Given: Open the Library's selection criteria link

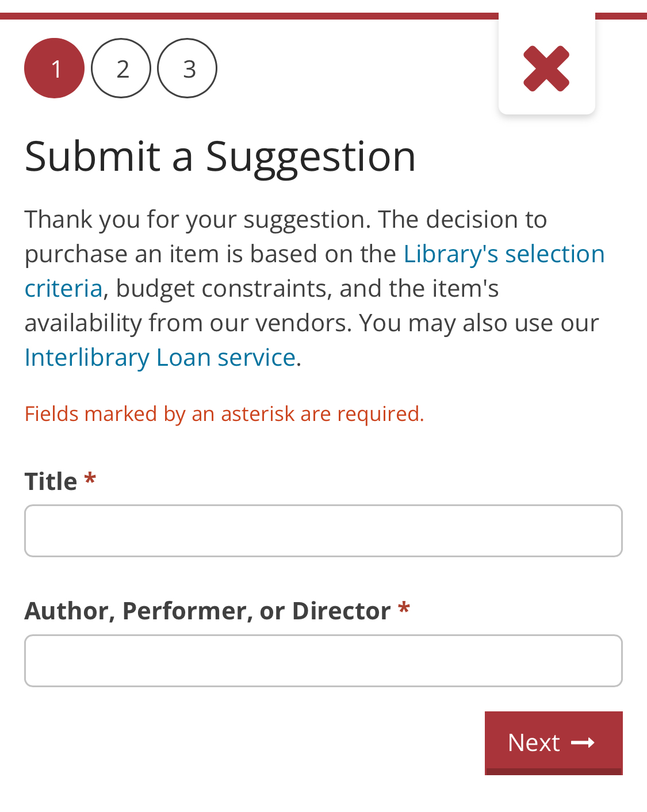Looking at the screenshot, I should tap(504, 254).
